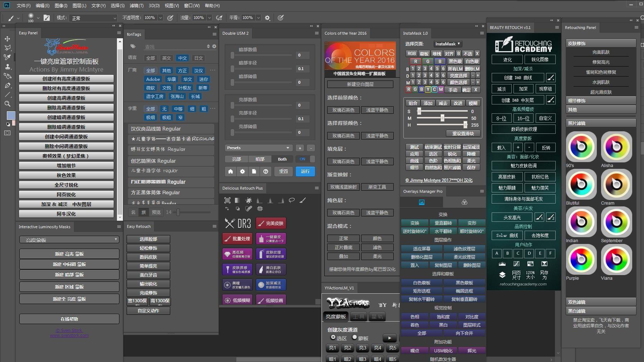Open the brush blending mode dropdown
Viewport: 644px width, 362px height.
pyautogui.click(x=94, y=18)
